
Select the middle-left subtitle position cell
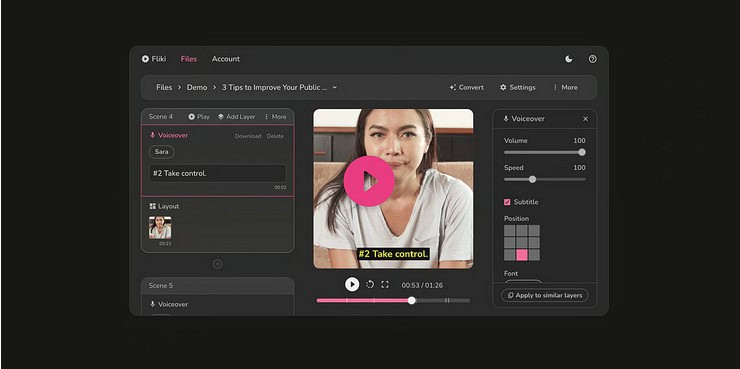tap(510, 243)
